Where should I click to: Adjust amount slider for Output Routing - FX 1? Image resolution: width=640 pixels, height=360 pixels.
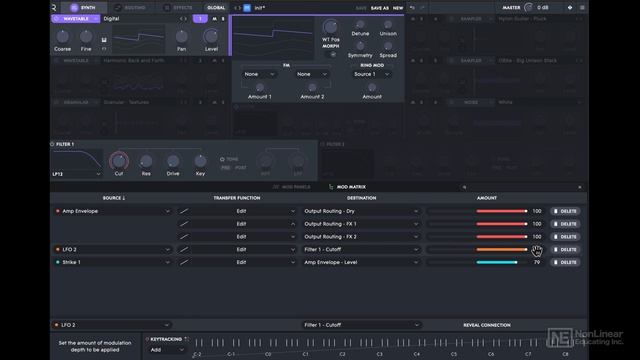[478, 224]
